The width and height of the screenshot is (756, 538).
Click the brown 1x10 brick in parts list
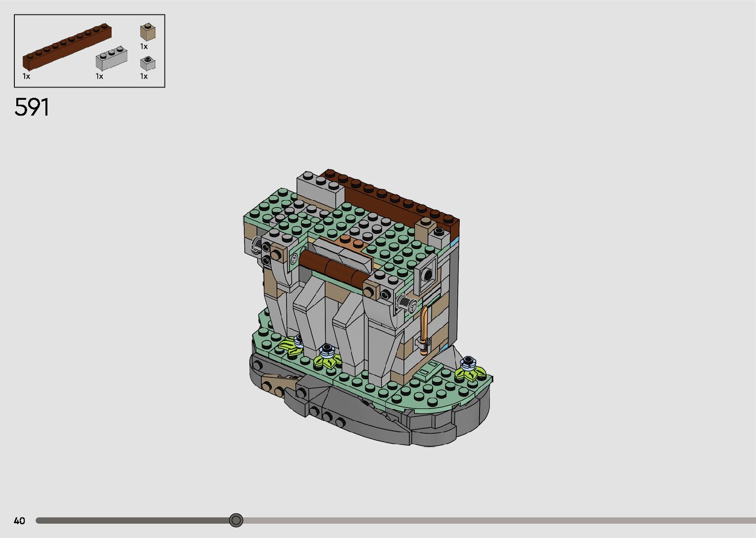67,48
